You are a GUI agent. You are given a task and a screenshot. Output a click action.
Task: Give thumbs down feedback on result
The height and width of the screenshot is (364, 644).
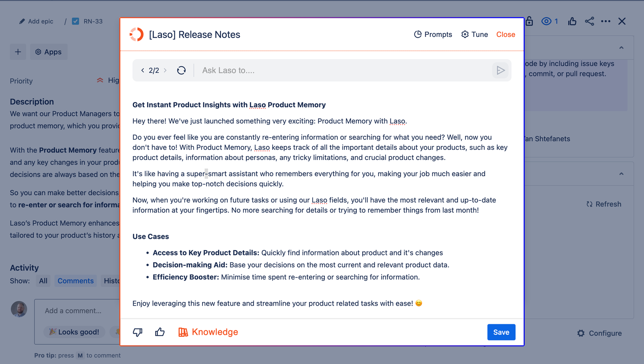point(138,332)
